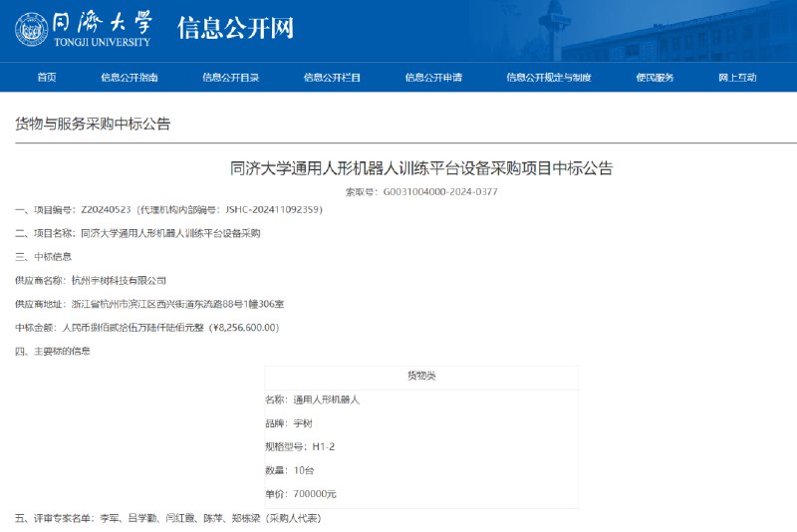Select the 供应商地址 address line
This screenshot has width=797, height=532.
149,304
